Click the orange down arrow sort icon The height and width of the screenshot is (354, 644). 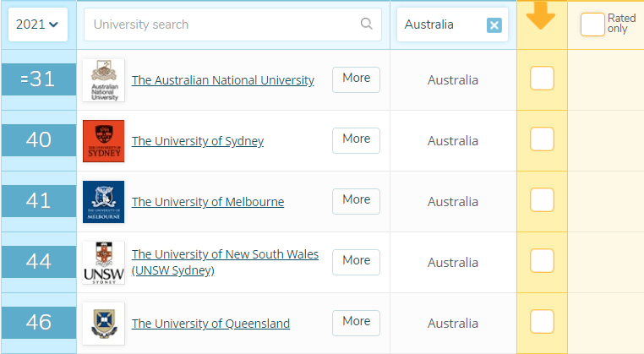tap(541, 16)
